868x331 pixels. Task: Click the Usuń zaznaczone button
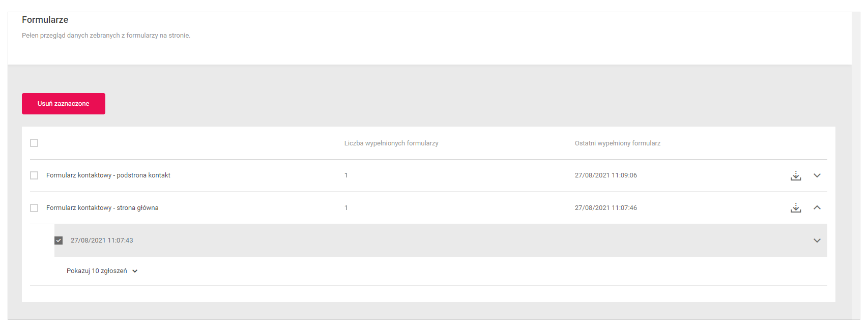[x=64, y=104]
